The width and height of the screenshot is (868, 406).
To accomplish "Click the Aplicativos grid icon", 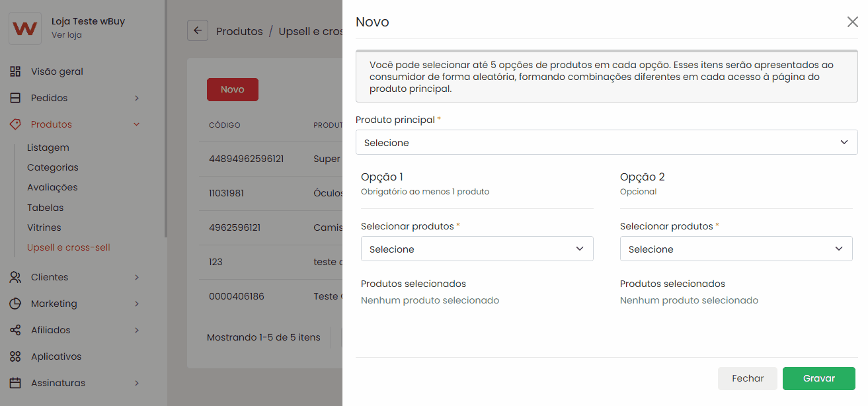I will [15, 356].
